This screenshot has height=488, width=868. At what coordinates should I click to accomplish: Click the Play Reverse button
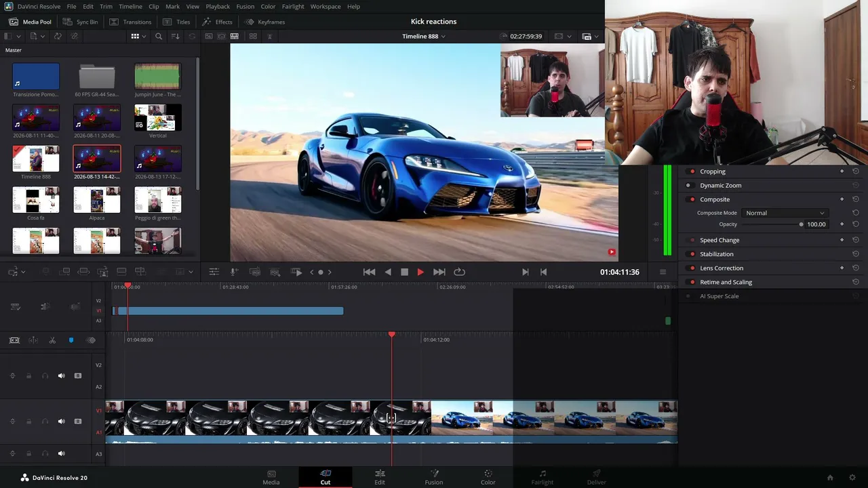pos(388,272)
